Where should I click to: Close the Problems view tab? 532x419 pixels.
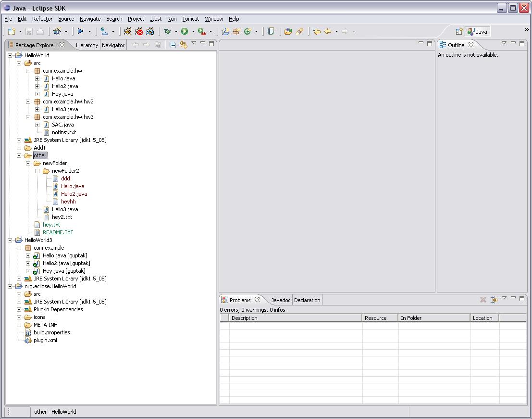coord(257,300)
